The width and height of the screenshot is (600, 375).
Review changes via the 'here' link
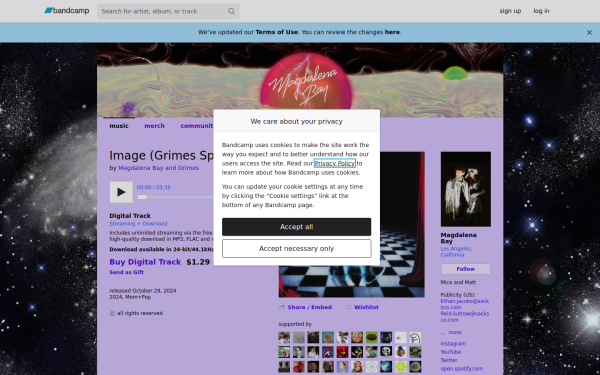point(392,32)
